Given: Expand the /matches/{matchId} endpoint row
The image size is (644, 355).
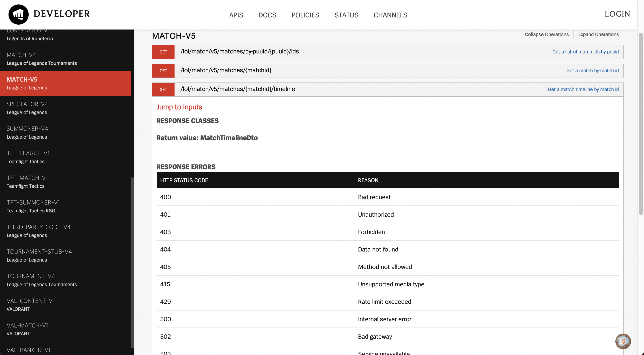Looking at the screenshot, I should pyautogui.click(x=226, y=70).
